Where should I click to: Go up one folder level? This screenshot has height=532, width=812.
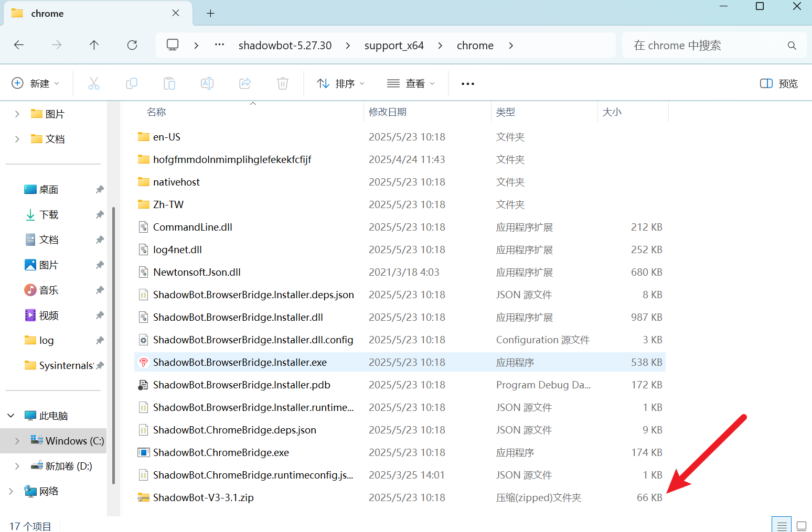tap(94, 45)
